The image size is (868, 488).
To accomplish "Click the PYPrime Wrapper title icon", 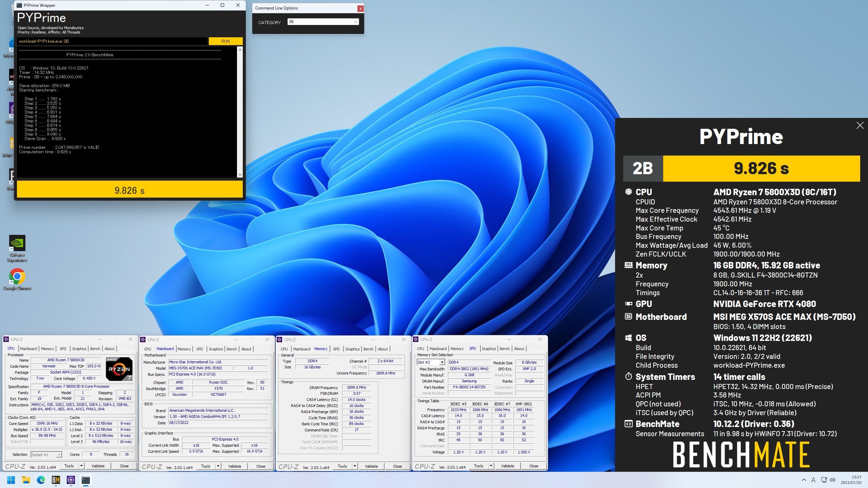I will (19, 5).
